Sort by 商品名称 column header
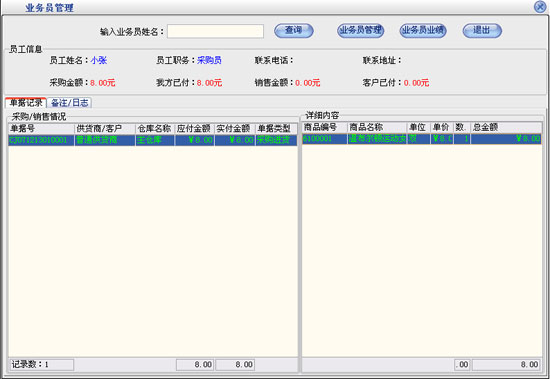 pos(377,127)
